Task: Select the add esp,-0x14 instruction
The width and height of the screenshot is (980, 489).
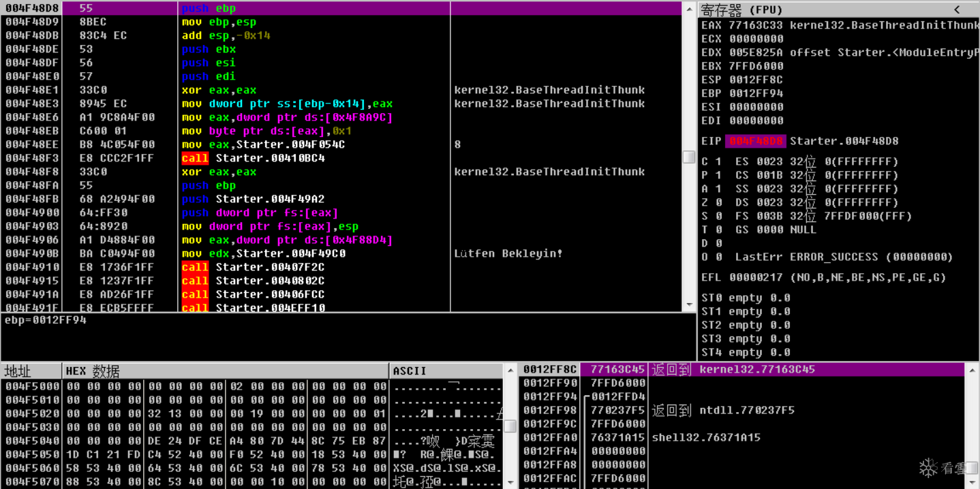Action: pos(226,35)
